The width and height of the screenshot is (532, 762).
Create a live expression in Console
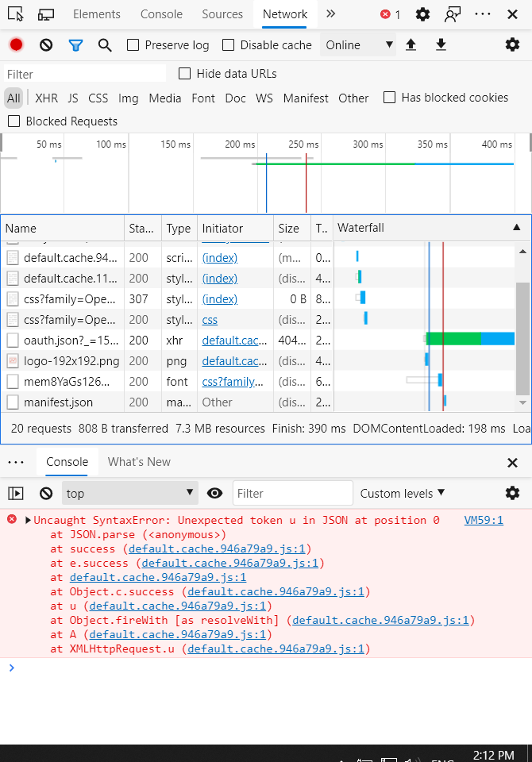click(x=214, y=493)
